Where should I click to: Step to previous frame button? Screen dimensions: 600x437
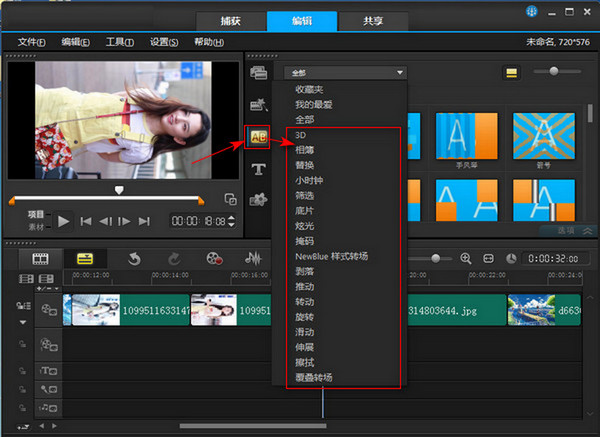coord(106,221)
